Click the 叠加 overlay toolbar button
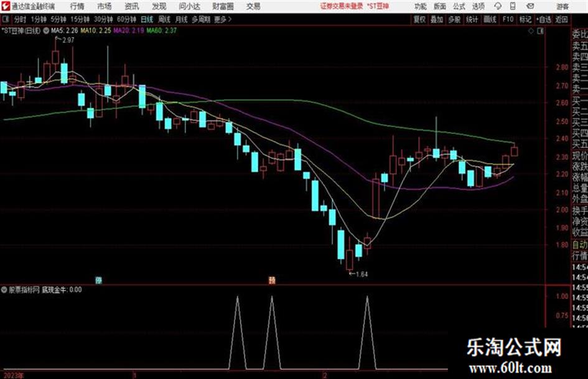588x379 pixels. click(x=437, y=19)
